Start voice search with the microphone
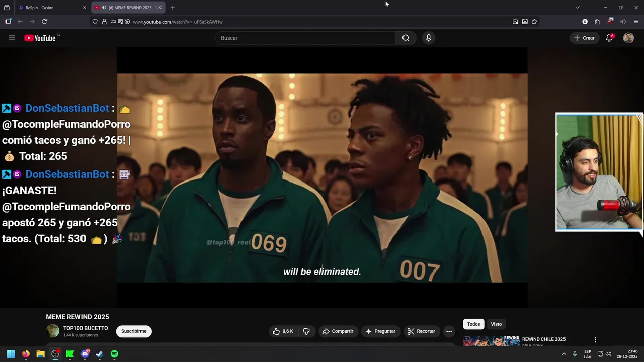 pyautogui.click(x=428, y=38)
